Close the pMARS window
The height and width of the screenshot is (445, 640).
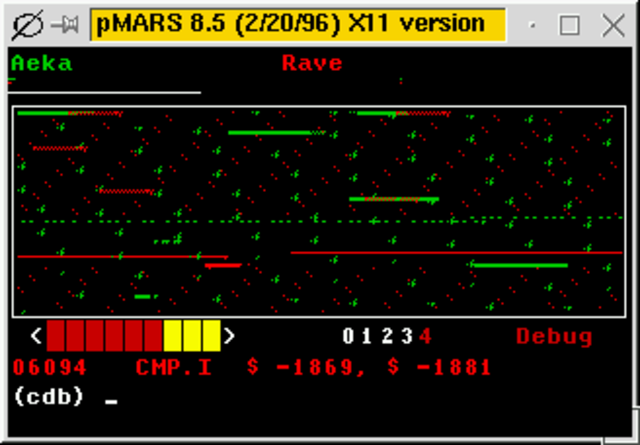614,25
